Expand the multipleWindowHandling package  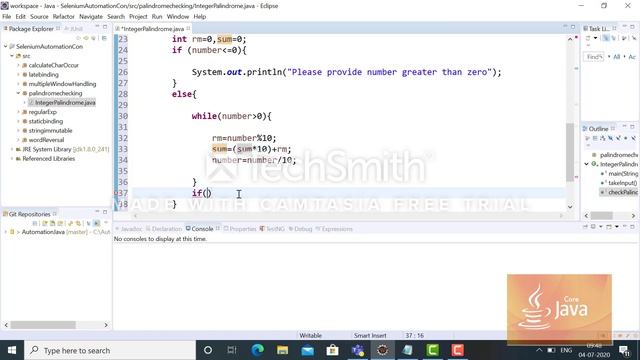point(18,84)
